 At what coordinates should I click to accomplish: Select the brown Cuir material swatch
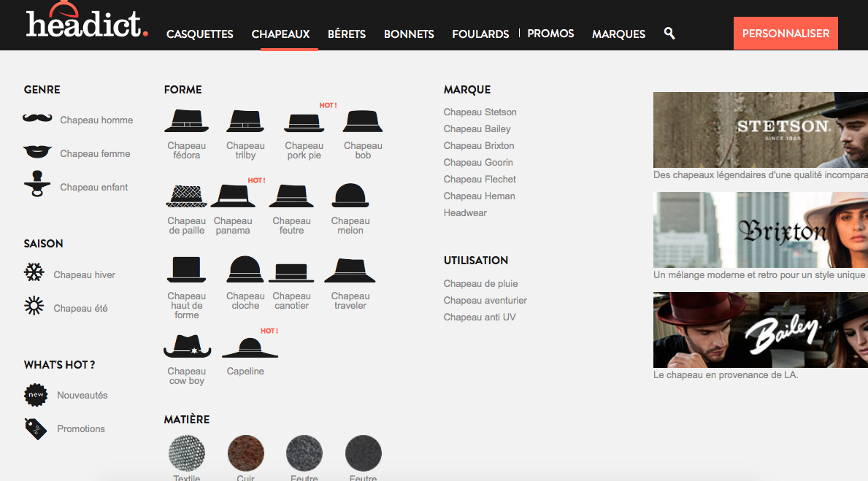coord(245,453)
